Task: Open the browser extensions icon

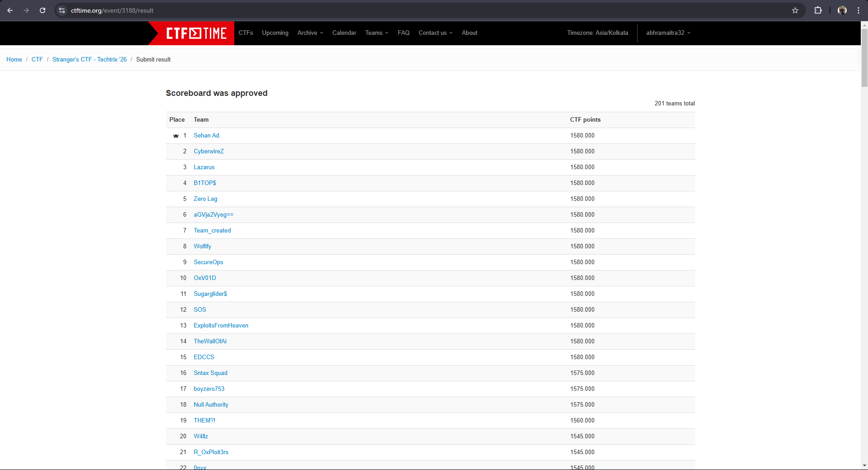Action: tap(818, 10)
